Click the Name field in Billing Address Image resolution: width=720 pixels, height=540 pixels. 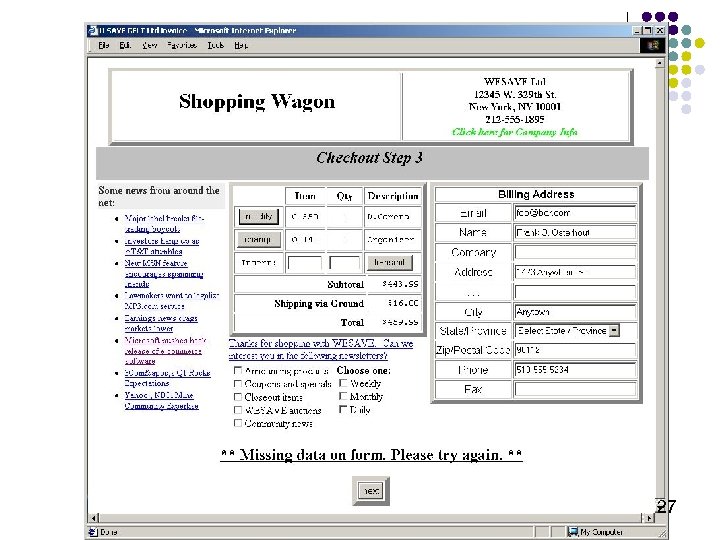coord(575,232)
